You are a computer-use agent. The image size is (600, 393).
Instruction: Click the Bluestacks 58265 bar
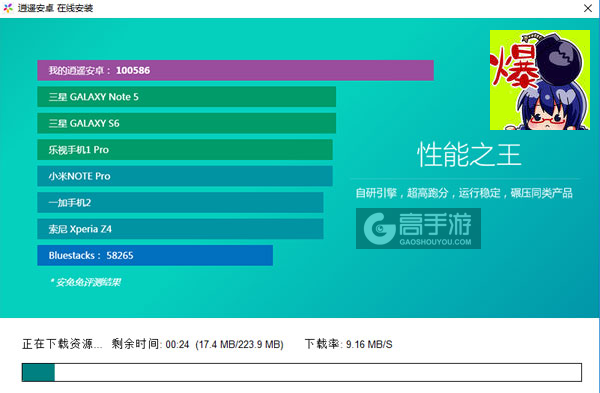coord(155,255)
